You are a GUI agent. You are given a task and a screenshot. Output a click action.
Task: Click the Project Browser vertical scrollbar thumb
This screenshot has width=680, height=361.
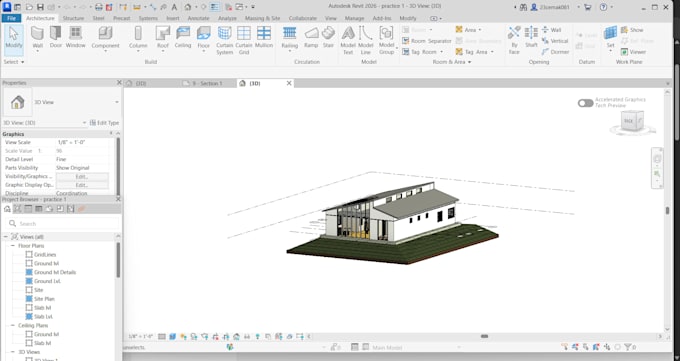(x=118, y=260)
